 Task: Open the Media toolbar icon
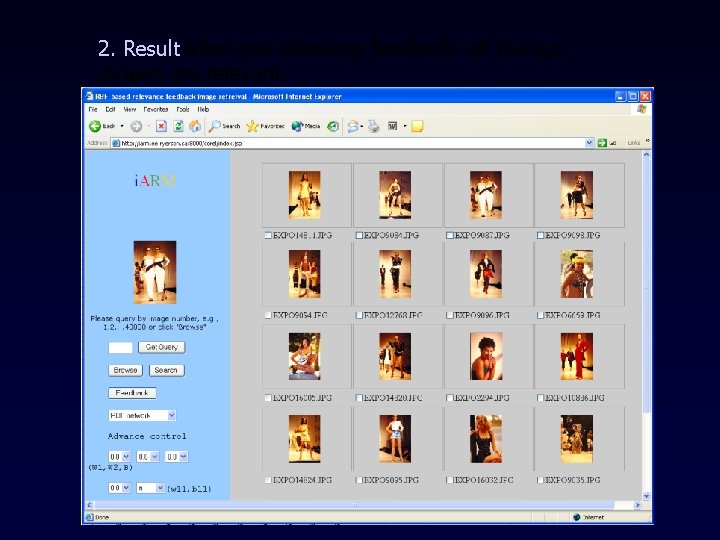(297, 126)
